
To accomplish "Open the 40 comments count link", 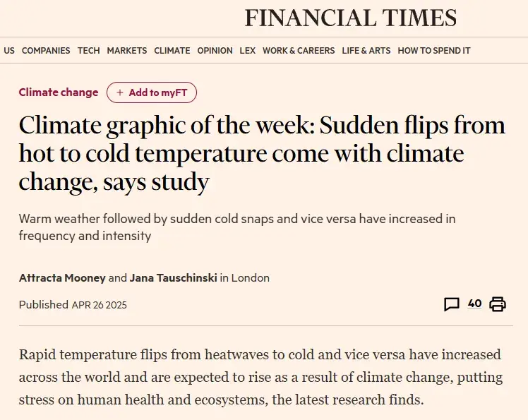I will pyautogui.click(x=474, y=304).
